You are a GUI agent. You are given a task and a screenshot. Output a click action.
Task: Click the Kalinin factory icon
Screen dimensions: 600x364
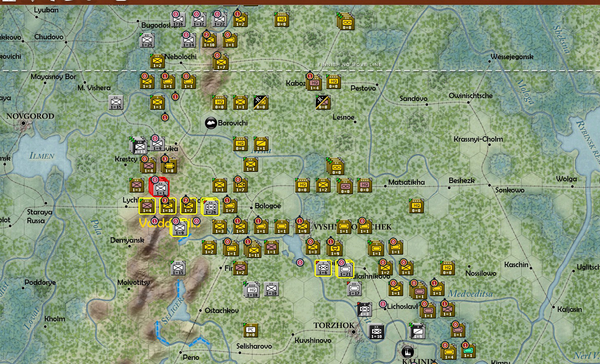point(407,352)
